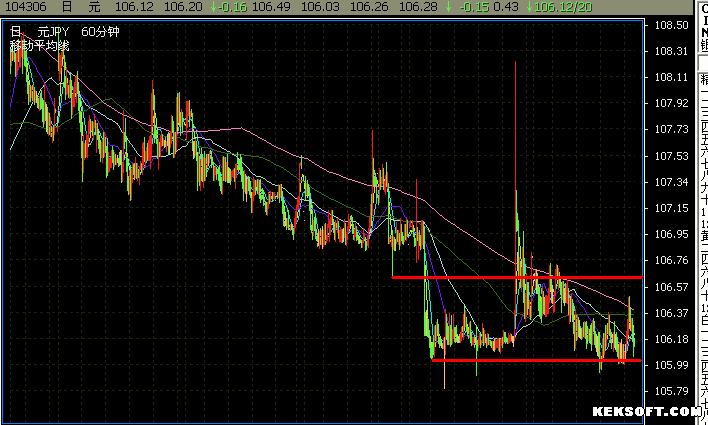Select the 106.26 value in the top bar

tap(369, 7)
